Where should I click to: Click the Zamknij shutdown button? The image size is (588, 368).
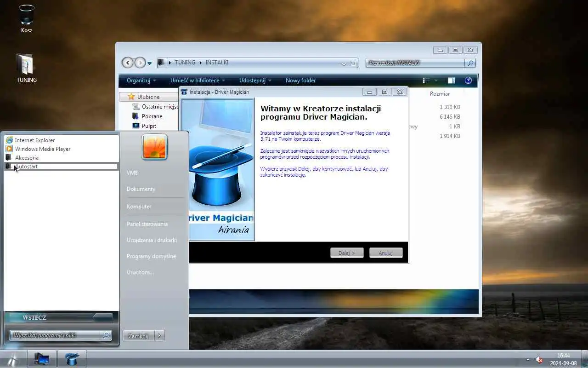tap(138, 336)
